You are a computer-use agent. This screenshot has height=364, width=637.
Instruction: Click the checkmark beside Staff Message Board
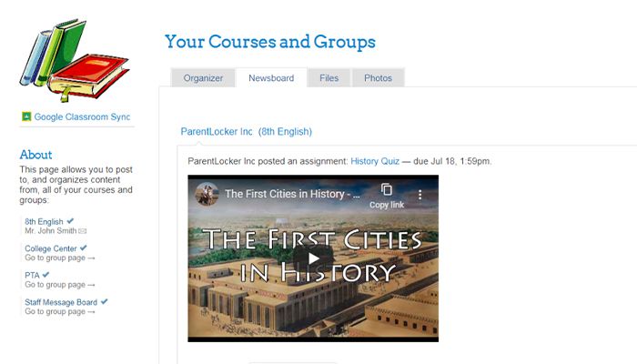point(104,301)
